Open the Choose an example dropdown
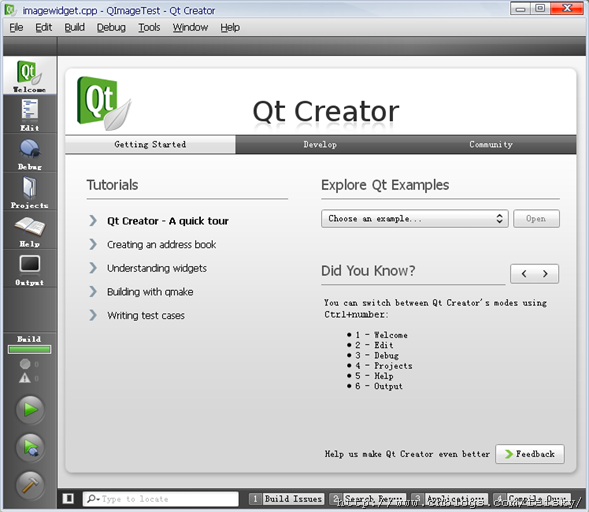The width and height of the screenshot is (589, 512). point(415,219)
